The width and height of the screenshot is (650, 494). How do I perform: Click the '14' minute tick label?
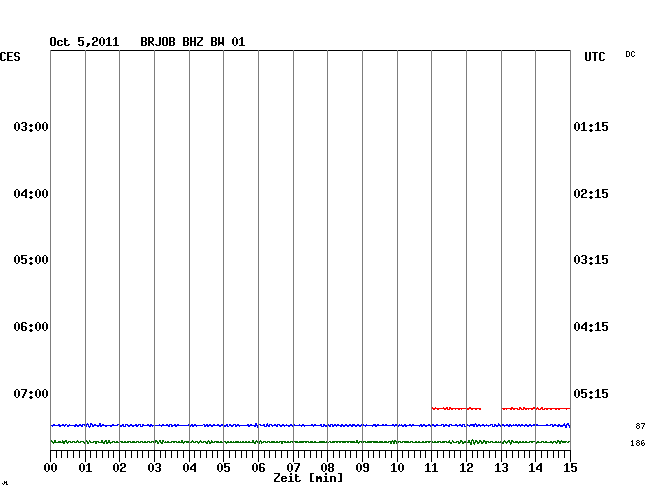point(536,468)
